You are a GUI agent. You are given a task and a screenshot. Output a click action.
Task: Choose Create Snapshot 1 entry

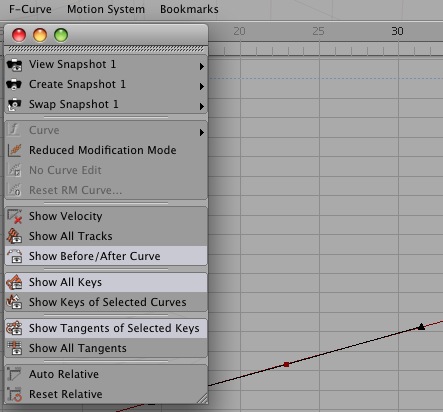[106, 84]
